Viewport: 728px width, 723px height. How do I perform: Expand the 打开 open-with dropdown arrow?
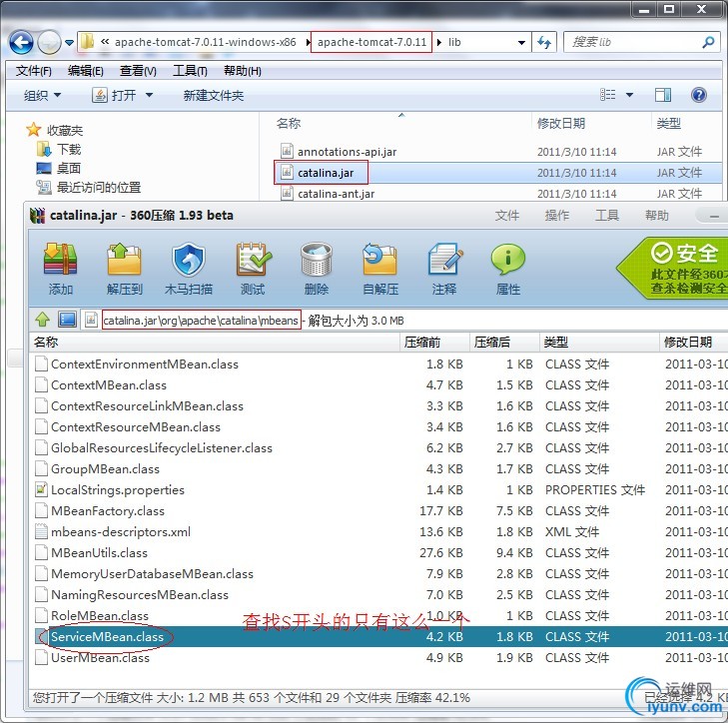[x=149, y=95]
